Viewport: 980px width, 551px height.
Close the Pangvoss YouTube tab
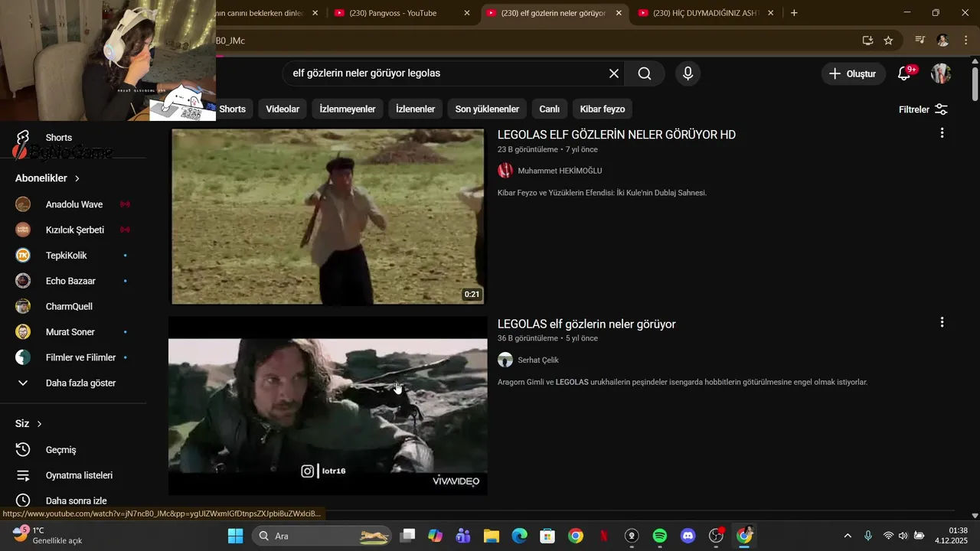[x=467, y=13]
